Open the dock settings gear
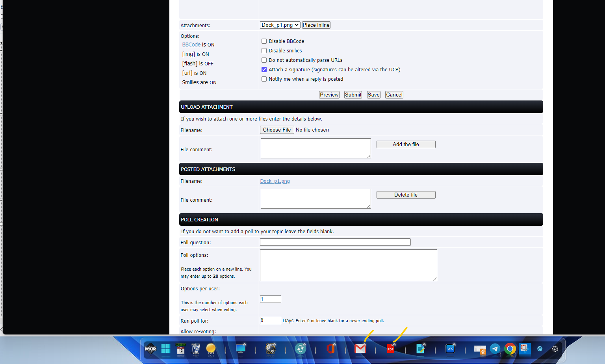Viewport: 605px width, 364px height. click(555, 349)
